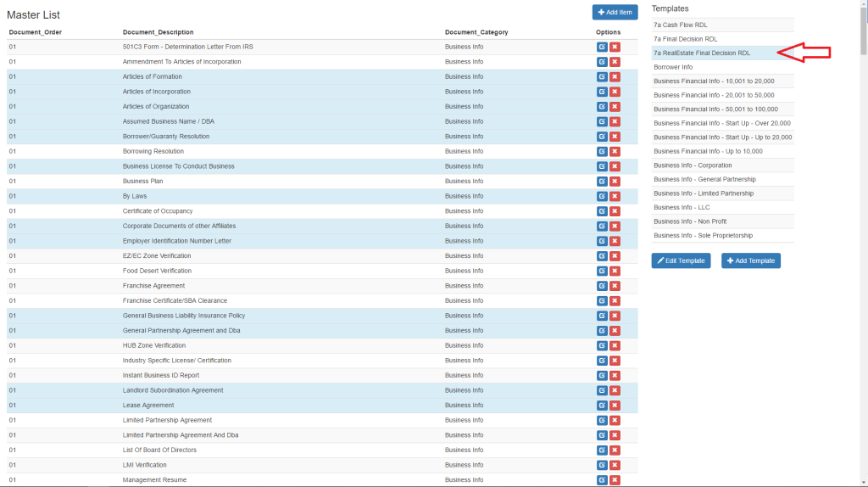
Task: Edit the EZ/EC Zone Verification row
Action: click(602, 256)
